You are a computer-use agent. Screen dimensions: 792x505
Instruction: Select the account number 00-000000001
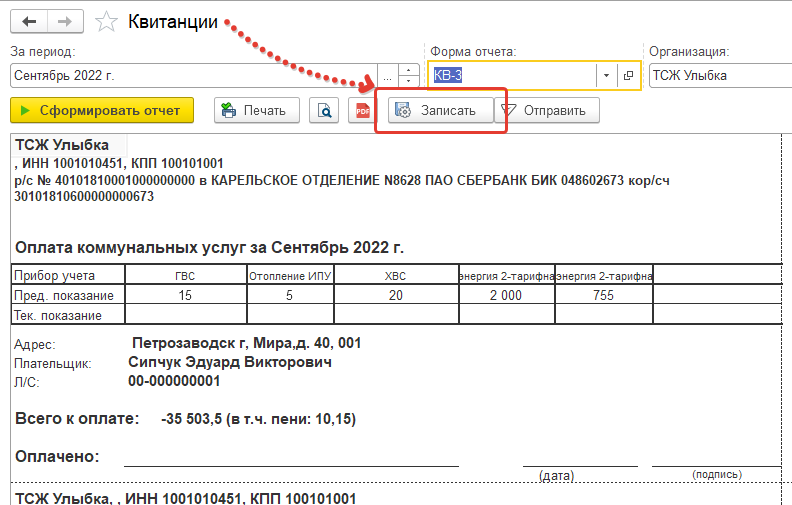174,381
